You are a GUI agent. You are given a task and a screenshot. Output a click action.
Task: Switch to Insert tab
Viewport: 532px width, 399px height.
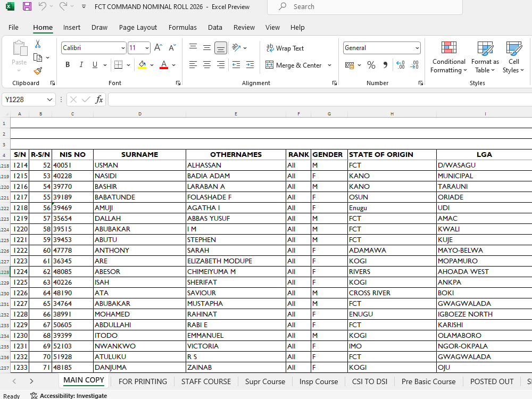pyautogui.click(x=72, y=28)
